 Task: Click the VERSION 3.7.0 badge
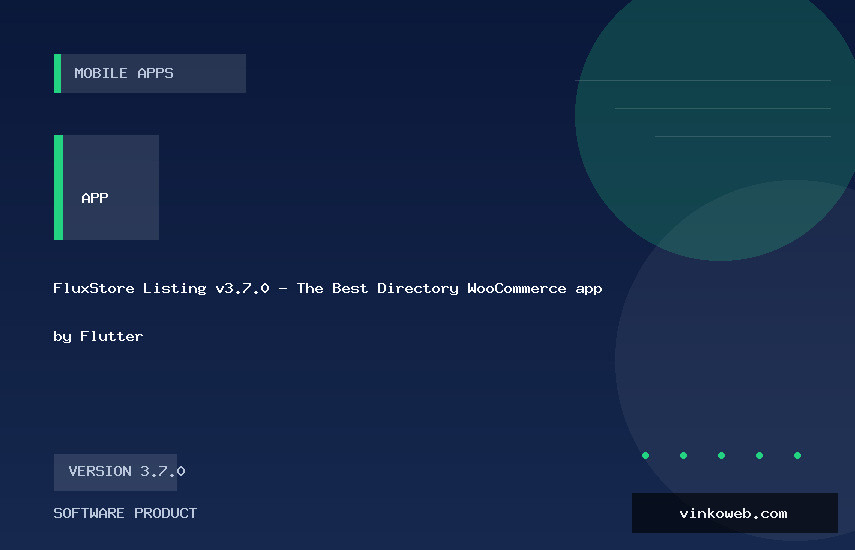point(116,472)
